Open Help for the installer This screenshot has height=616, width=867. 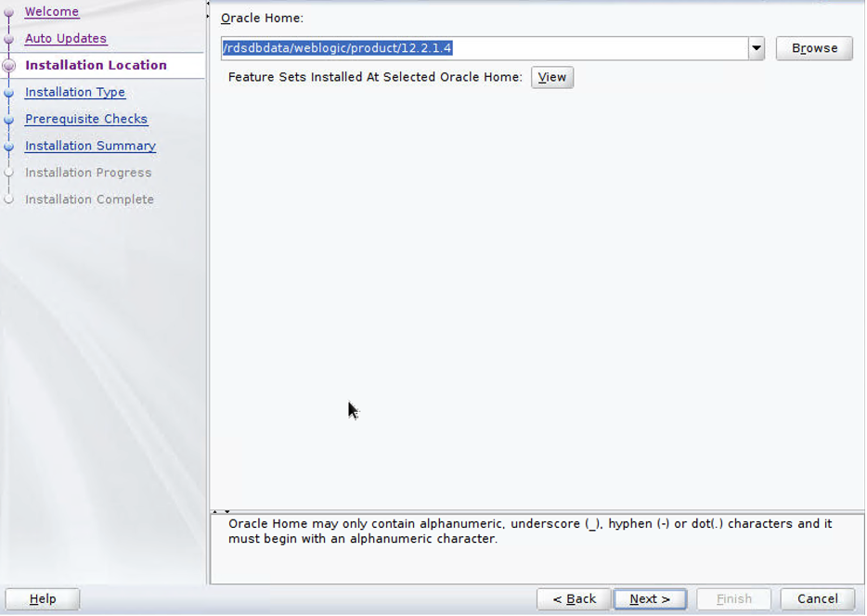(x=43, y=599)
